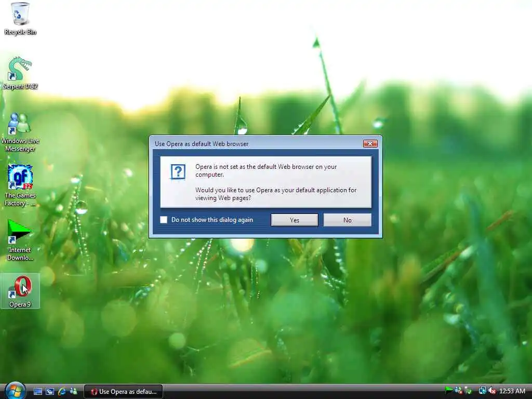Click the Messenger tray icon with red X
This screenshot has width=532, height=399.
458,391
